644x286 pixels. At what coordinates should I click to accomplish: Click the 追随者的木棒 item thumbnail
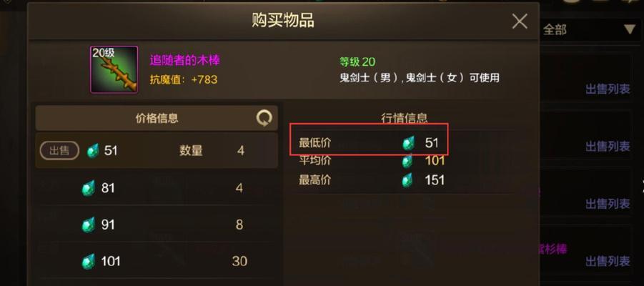pyautogui.click(x=114, y=69)
